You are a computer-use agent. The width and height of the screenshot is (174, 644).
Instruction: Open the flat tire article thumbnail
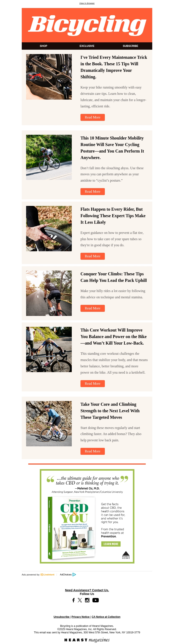coord(49,228)
